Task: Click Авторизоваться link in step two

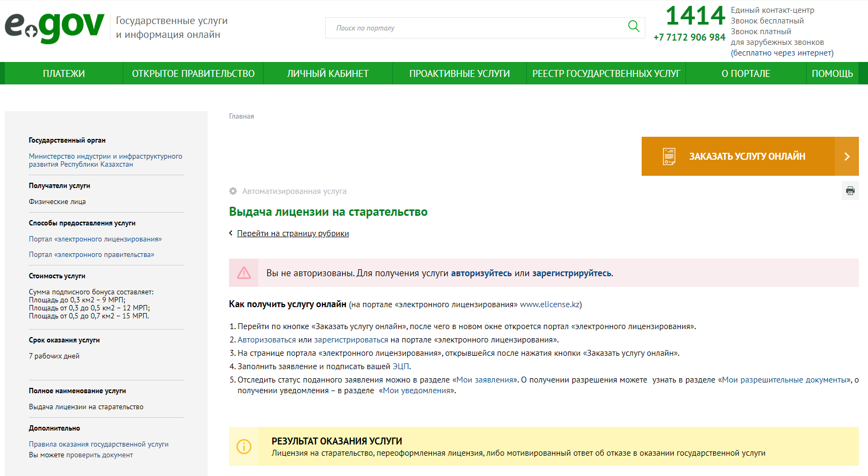Action: 266,340
